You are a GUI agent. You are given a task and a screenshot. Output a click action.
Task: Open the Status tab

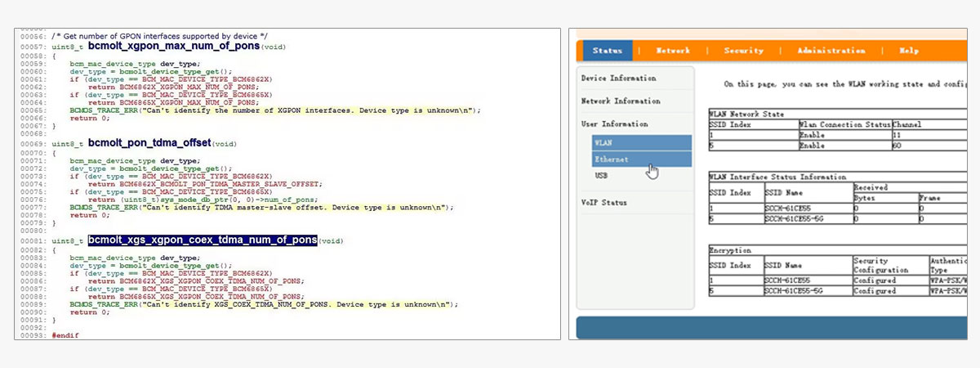click(x=607, y=51)
